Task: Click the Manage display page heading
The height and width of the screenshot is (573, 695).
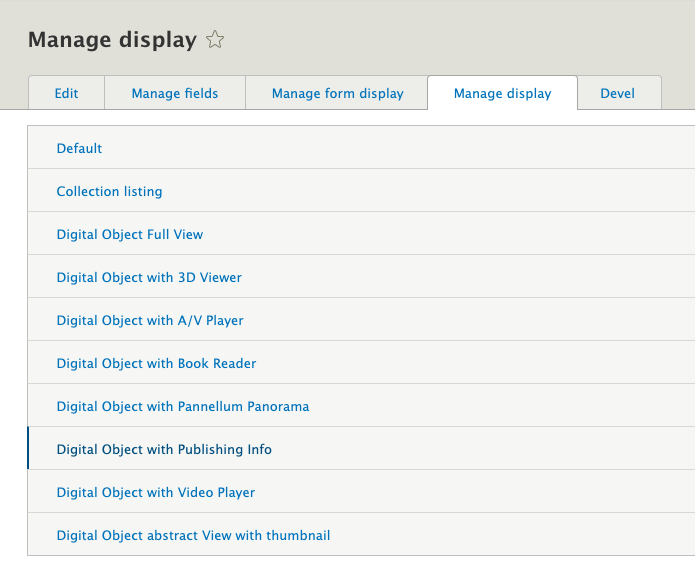Action: (112, 41)
